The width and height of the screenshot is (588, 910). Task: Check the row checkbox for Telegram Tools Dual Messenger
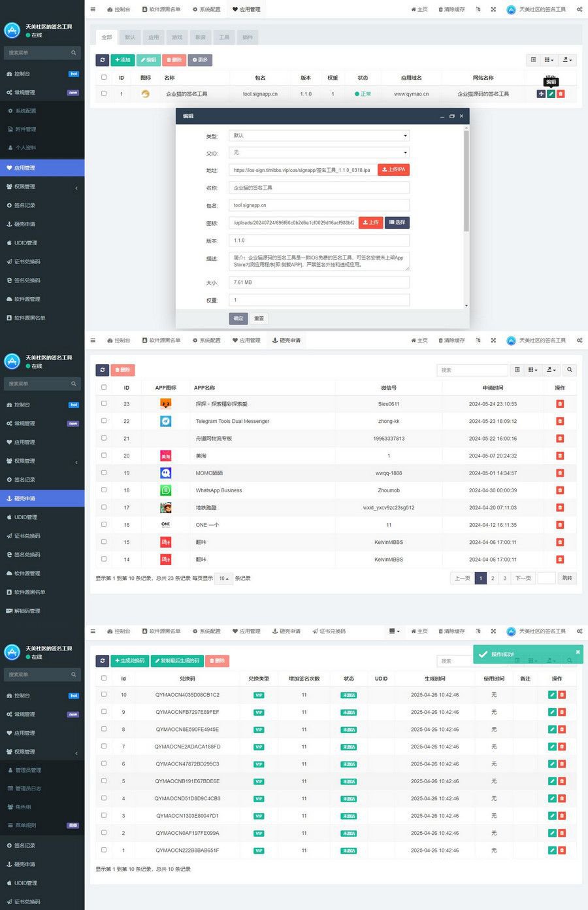pos(104,421)
